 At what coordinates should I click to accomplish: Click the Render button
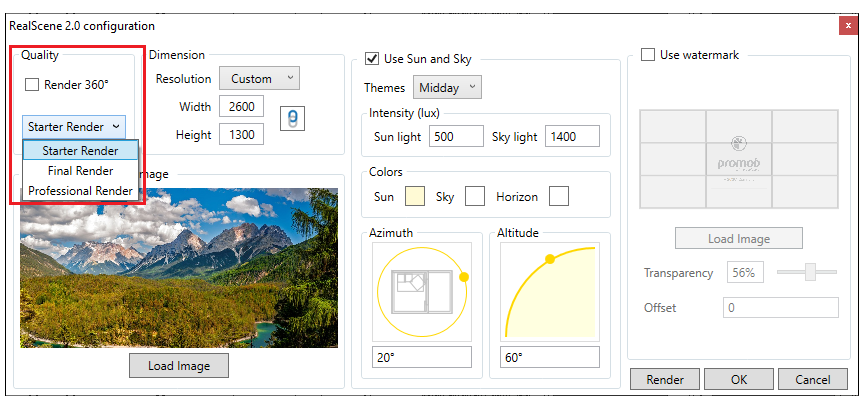(665, 379)
